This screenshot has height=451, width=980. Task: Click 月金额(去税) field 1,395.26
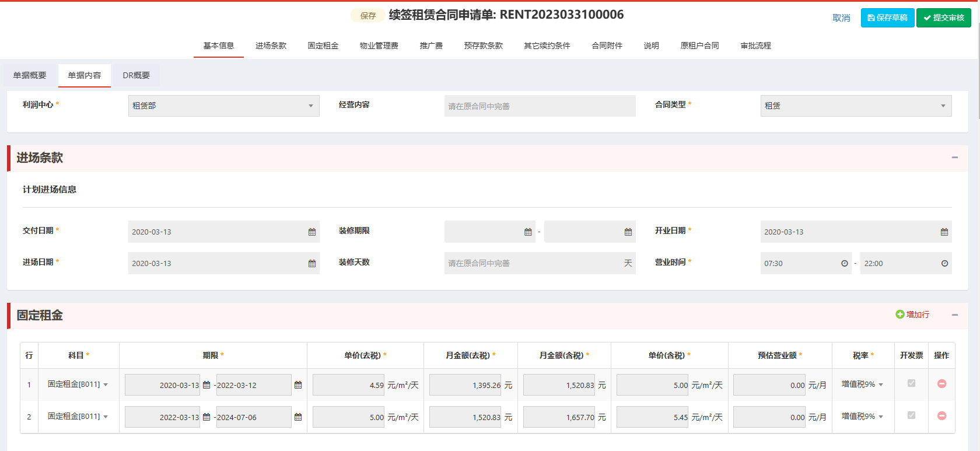pos(466,385)
